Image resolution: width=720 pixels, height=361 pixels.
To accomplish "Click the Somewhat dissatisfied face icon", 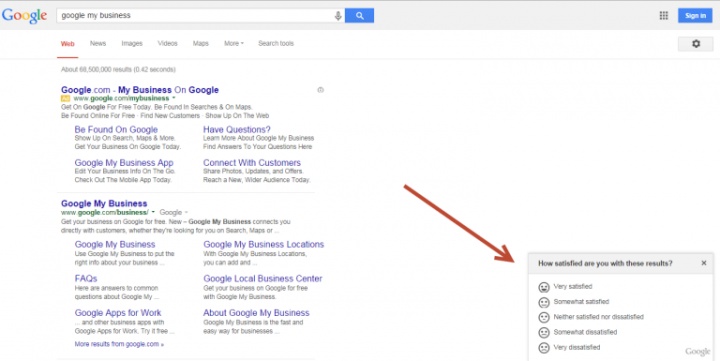I will 544,333.
